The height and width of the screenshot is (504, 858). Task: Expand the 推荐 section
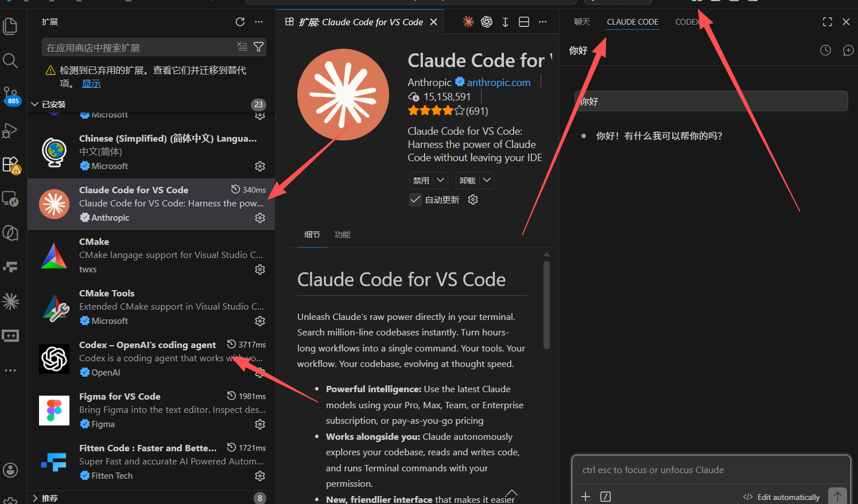click(x=152, y=498)
